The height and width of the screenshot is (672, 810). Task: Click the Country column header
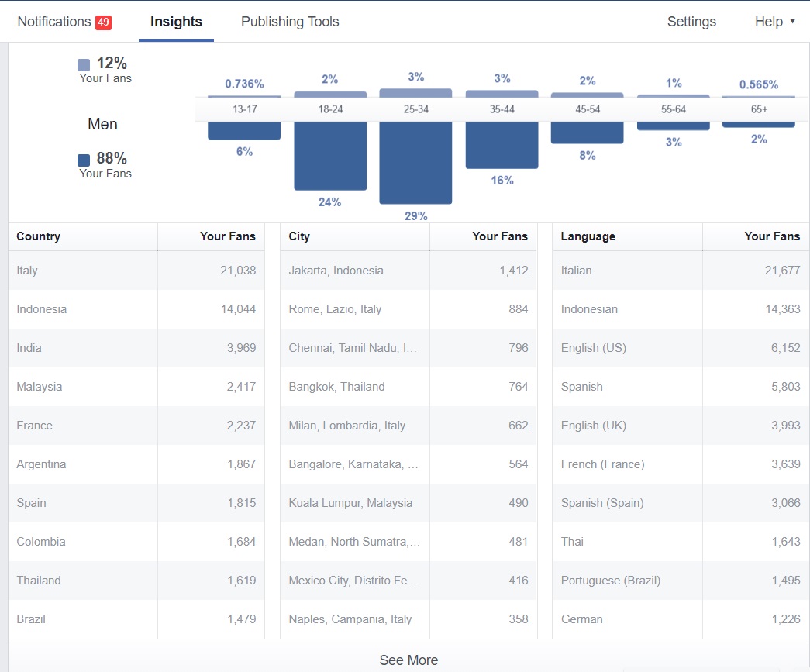(x=38, y=236)
